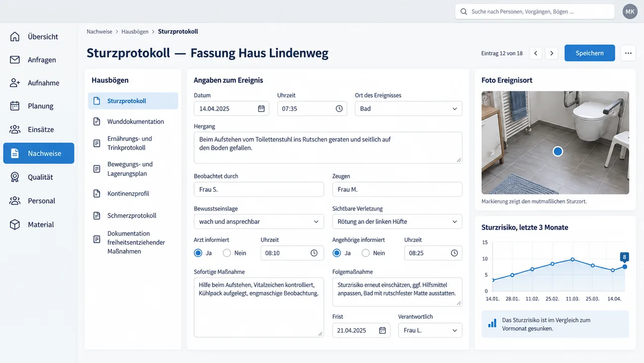
Task: Click the Beobachtet durch field
Action: (259, 189)
